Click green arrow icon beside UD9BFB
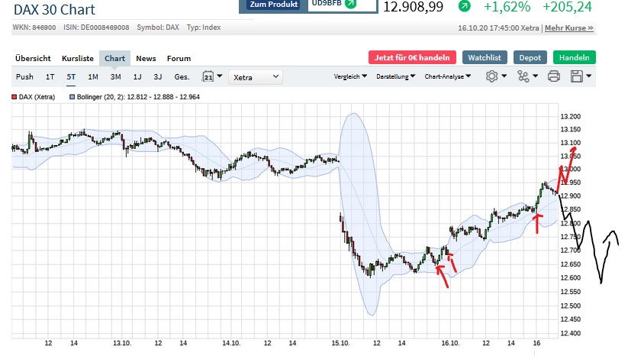The height and width of the screenshot is (359, 644). [x=350, y=4]
